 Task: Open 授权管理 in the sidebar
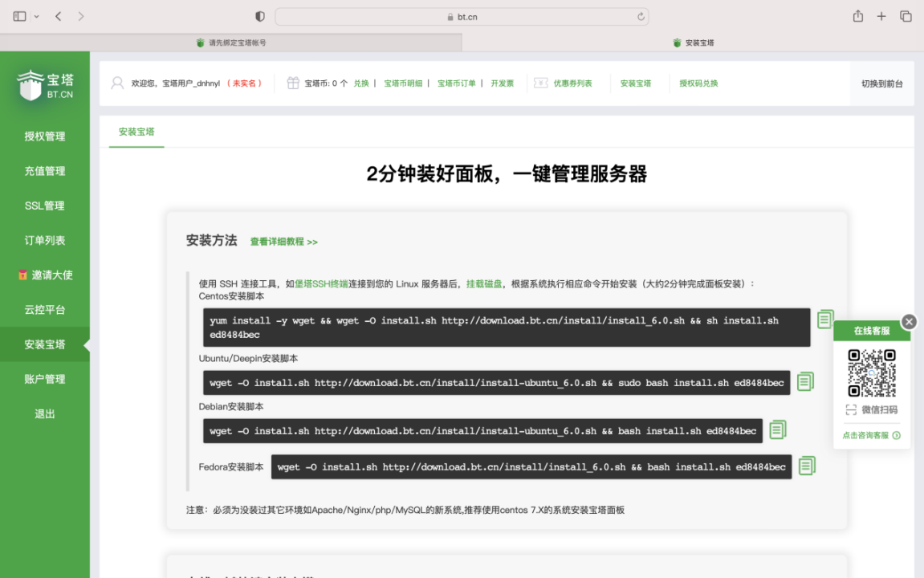45,136
